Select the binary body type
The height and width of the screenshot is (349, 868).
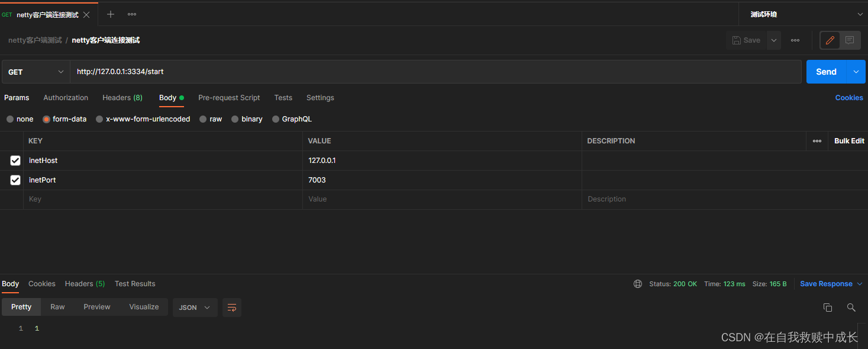235,119
